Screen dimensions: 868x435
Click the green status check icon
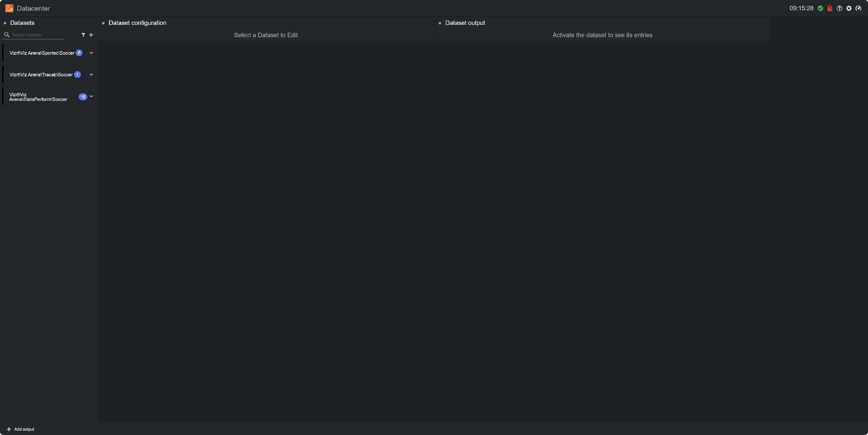(821, 8)
